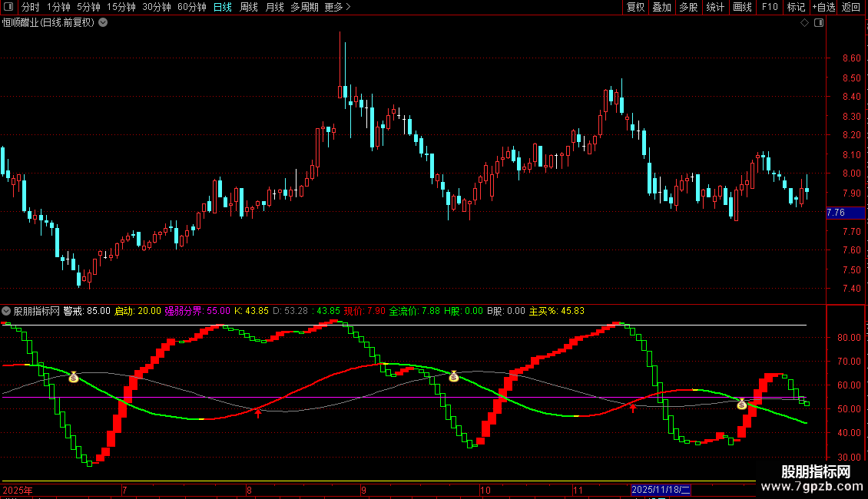
Task: Switch to 分时 intraday view
Action: tap(31, 7)
